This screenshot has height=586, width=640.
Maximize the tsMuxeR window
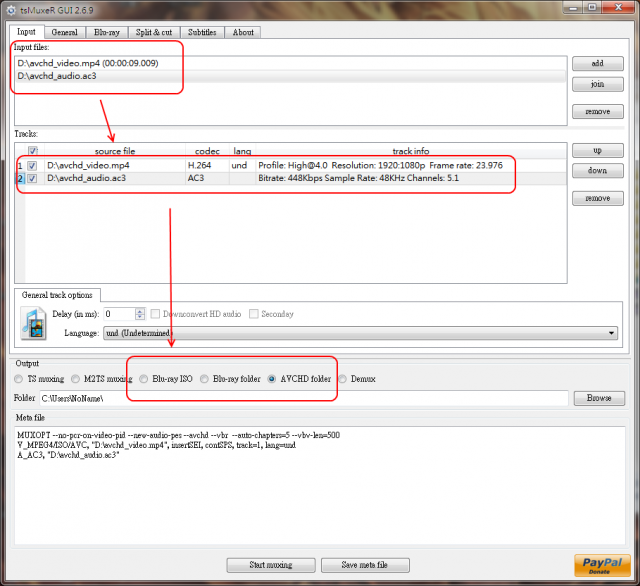(592, 7)
